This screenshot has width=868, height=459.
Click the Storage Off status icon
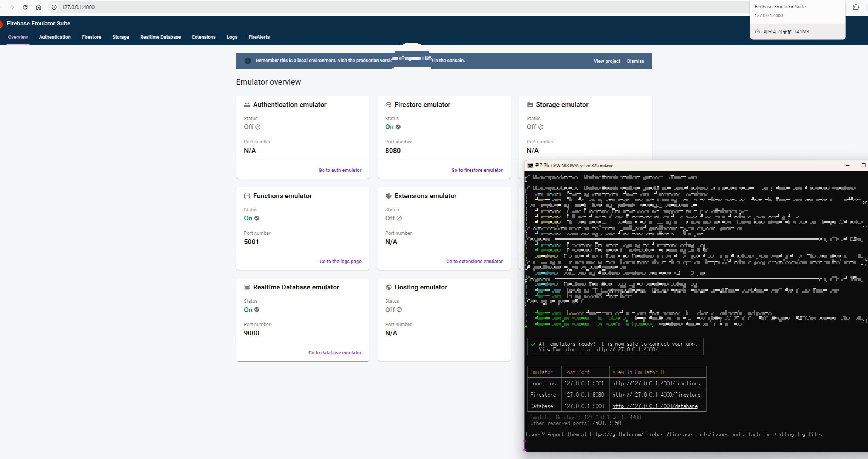pyautogui.click(x=540, y=127)
